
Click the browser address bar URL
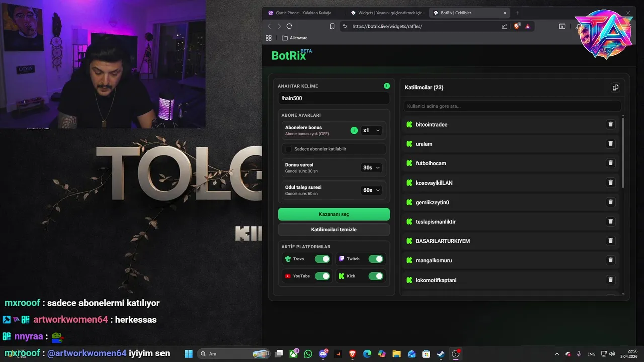click(387, 26)
